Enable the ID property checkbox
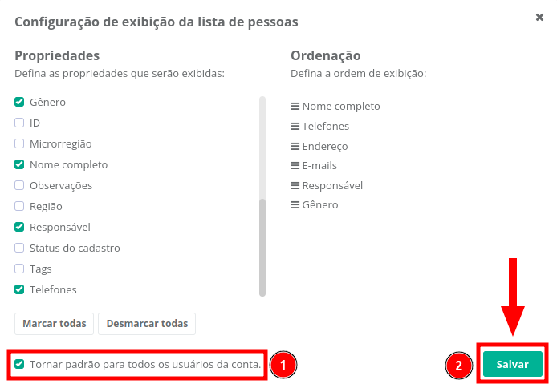Viewport: 557px width, 392px height. 20,123
